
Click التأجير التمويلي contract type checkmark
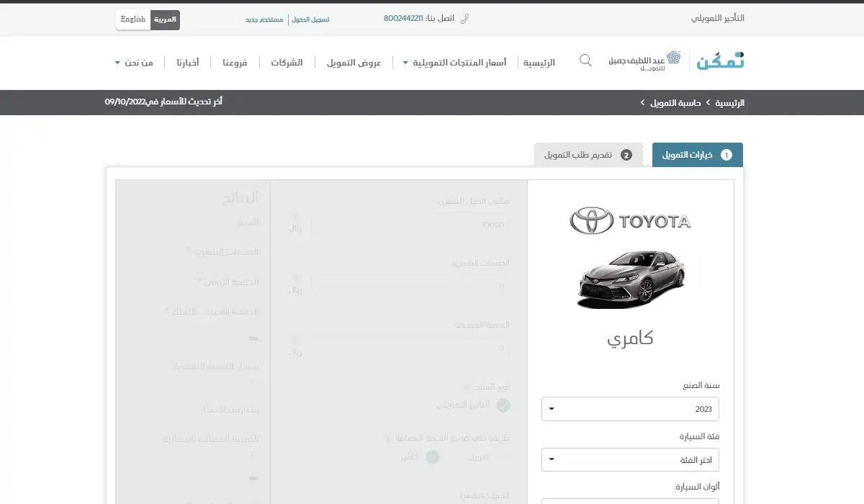pos(503,405)
